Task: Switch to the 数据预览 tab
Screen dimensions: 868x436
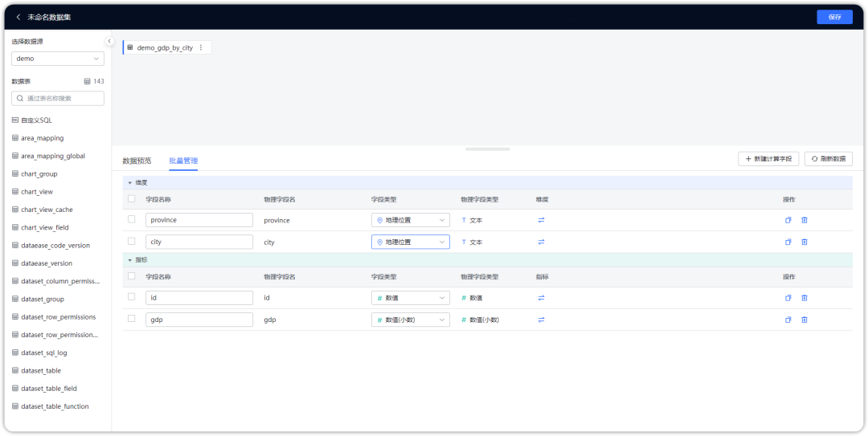Action: [x=137, y=161]
